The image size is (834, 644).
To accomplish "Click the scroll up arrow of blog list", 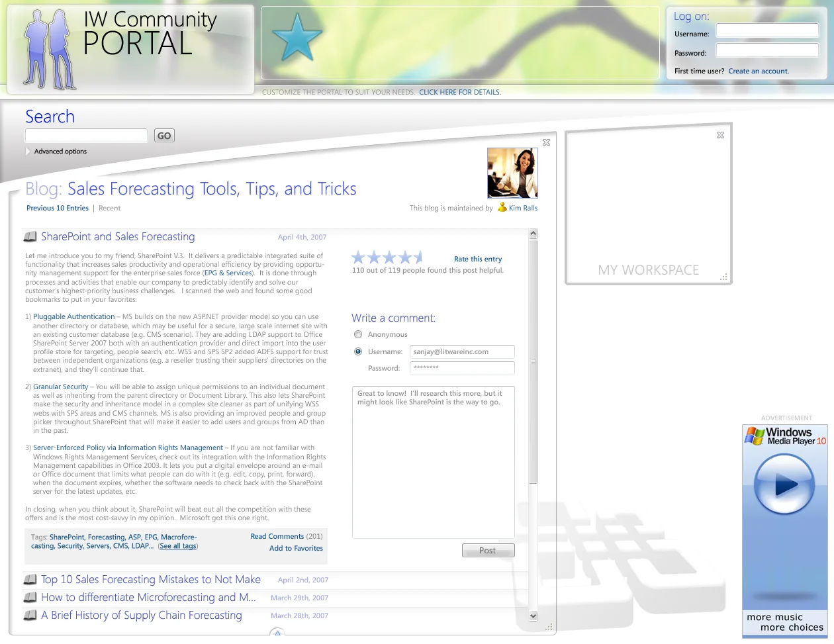I will (533, 234).
